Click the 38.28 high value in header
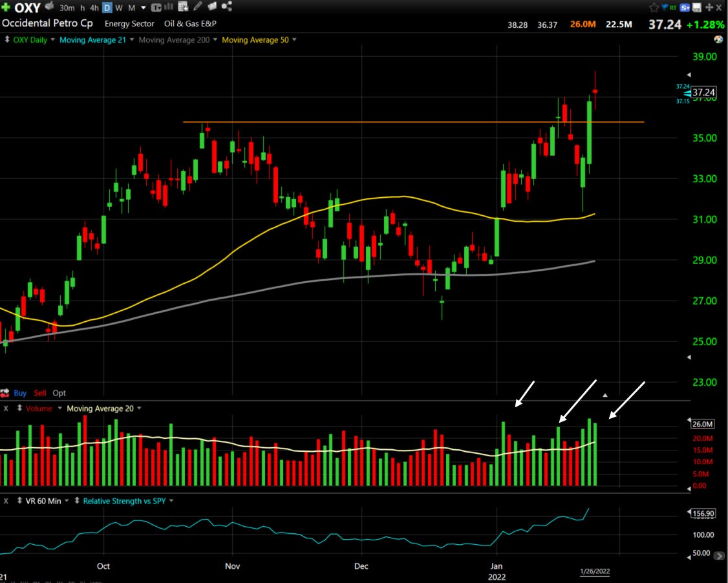The width and height of the screenshot is (728, 583). click(517, 25)
